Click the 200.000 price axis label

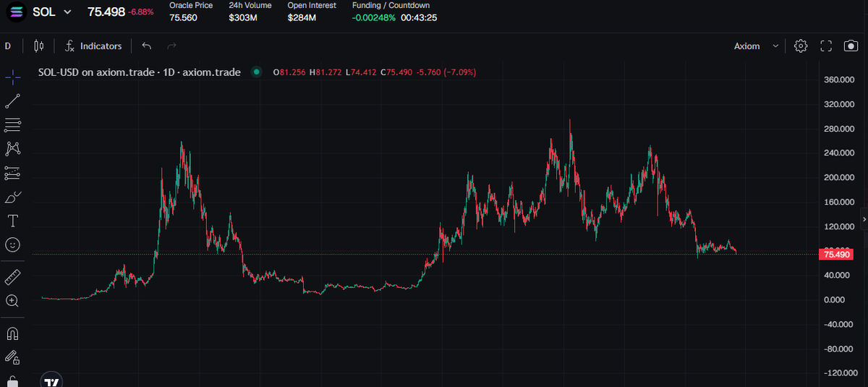pos(840,177)
